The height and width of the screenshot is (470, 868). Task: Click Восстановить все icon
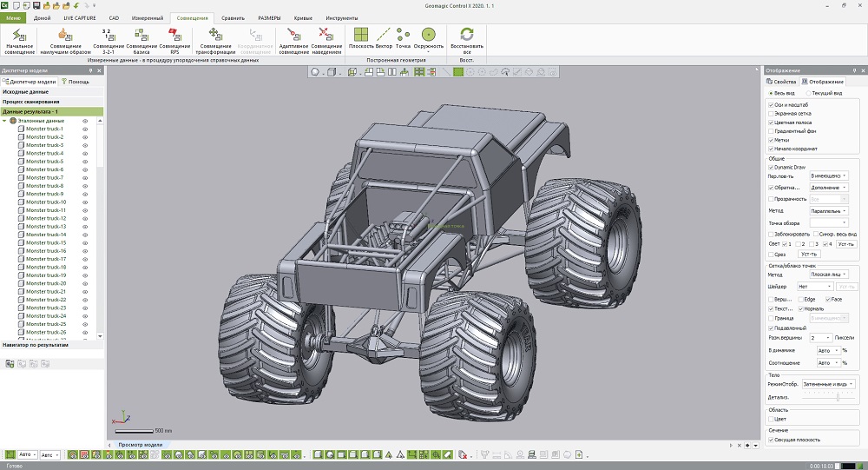click(467, 39)
